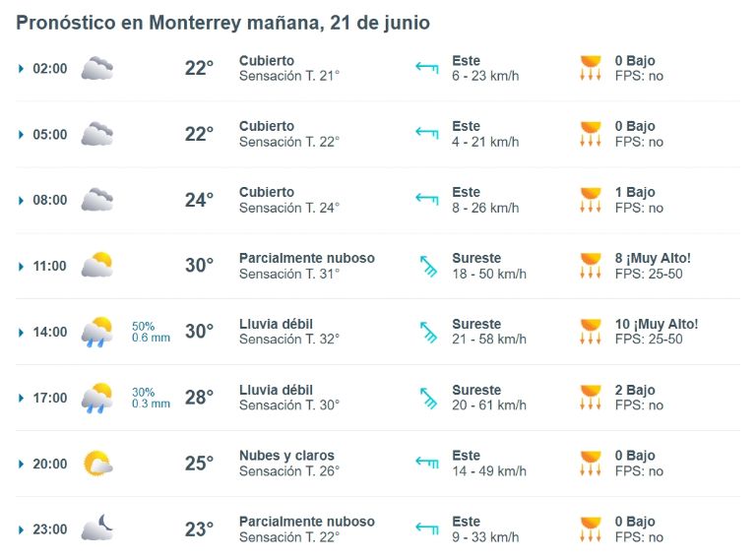The height and width of the screenshot is (558, 756).
Task: Click the southeast wind arrow at 14:00
Action: tap(428, 332)
